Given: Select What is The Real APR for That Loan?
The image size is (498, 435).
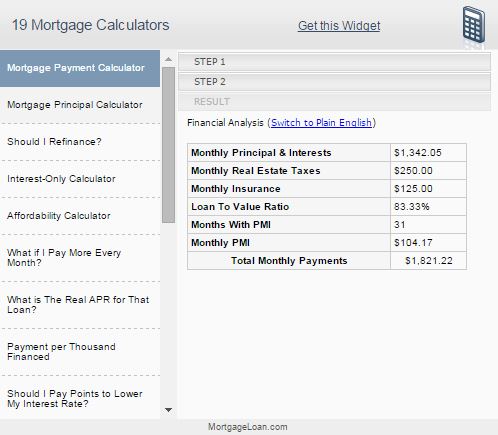Looking at the screenshot, I should click(x=80, y=305).
